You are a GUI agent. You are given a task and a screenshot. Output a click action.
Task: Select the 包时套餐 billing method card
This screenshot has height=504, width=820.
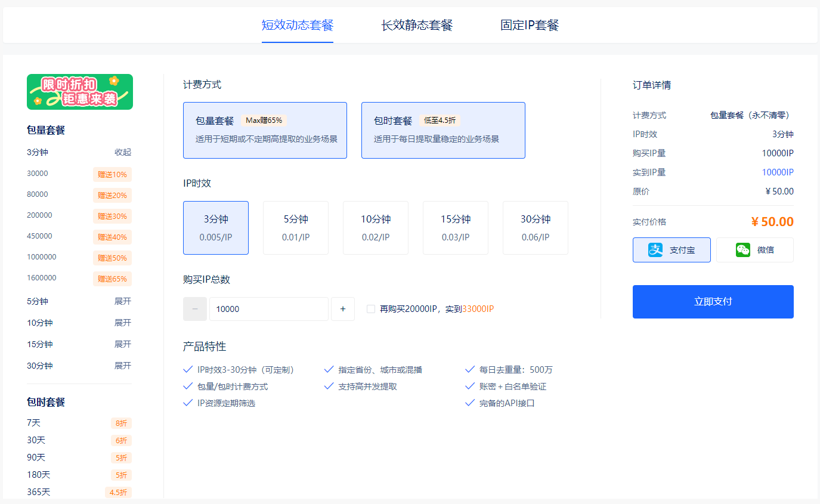(x=443, y=130)
